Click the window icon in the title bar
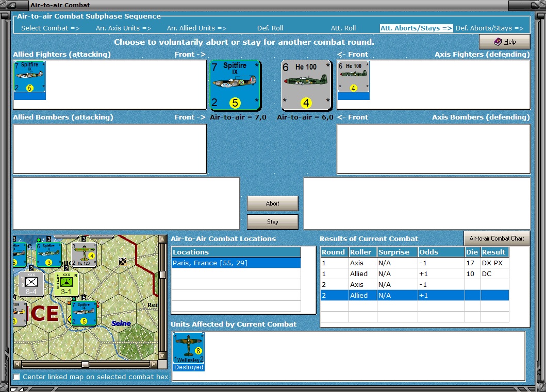The image size is (546, 392). [x=11, y=5]
